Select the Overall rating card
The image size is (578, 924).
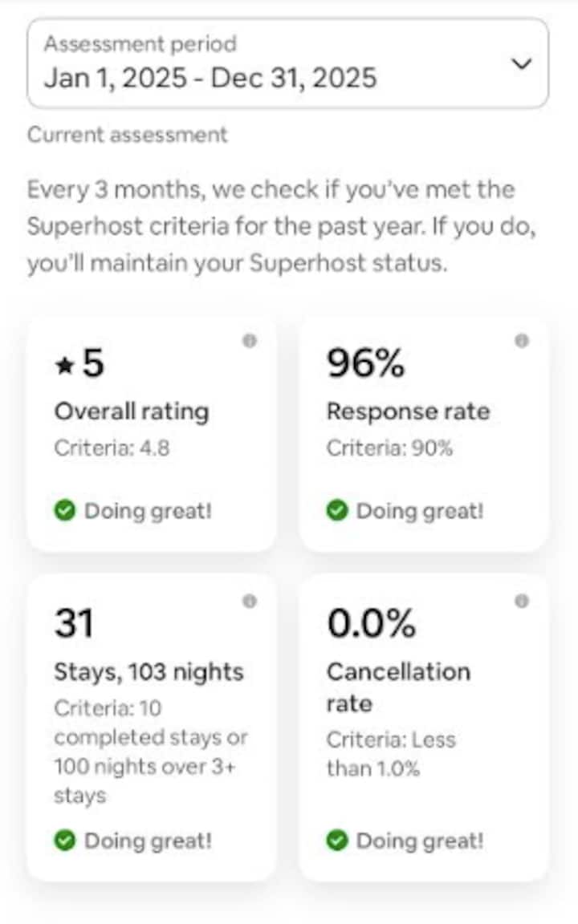(152, 433)
